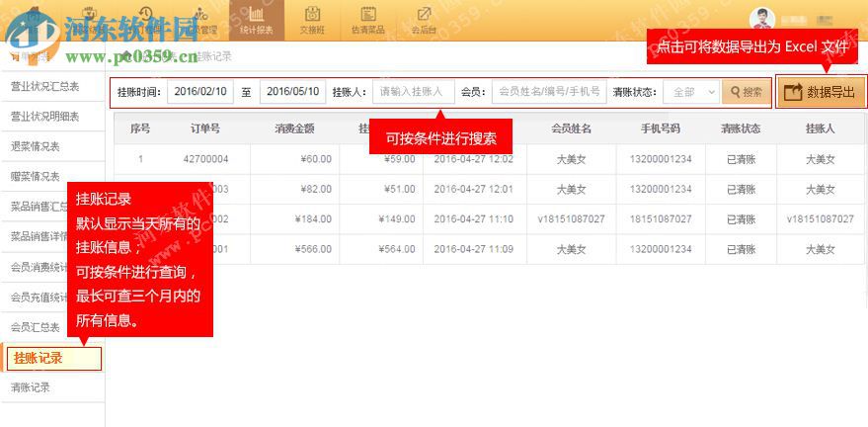Open the 估清菜品 tab
The height and width of the screenshot is (427, 868).
367,21
